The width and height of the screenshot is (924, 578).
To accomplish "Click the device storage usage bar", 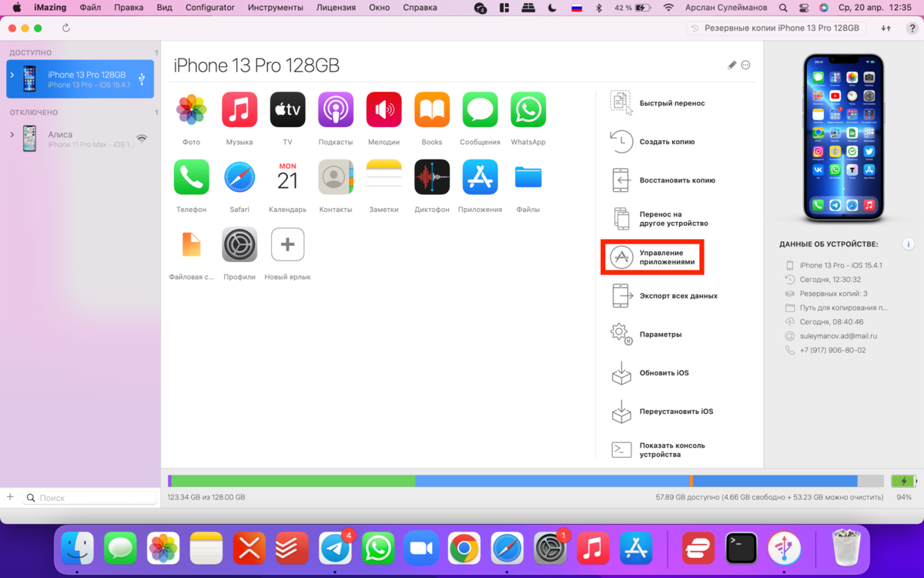I will click(x=526, y=481).
